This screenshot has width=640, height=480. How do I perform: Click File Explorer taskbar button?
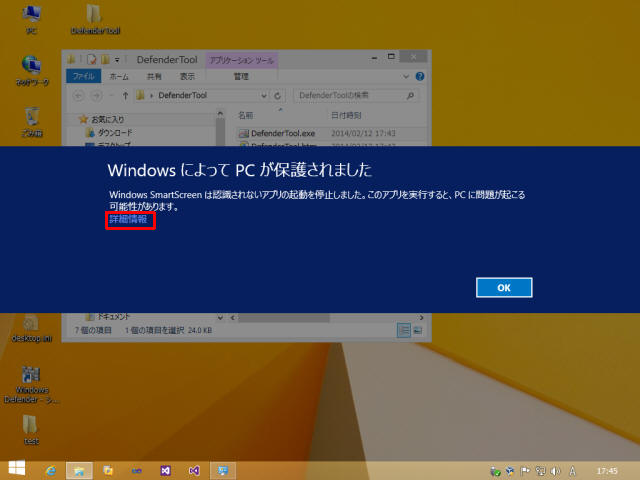[x=79, y=471]
